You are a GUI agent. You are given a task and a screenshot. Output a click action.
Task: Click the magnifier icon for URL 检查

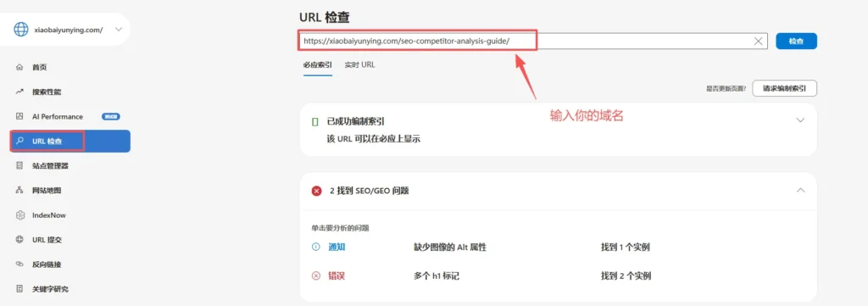pyautogui.click(x=20, y=141)
